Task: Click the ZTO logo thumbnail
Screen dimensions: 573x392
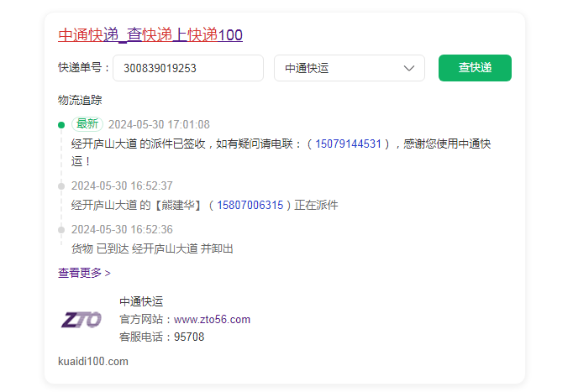Action: click(81, 320)
